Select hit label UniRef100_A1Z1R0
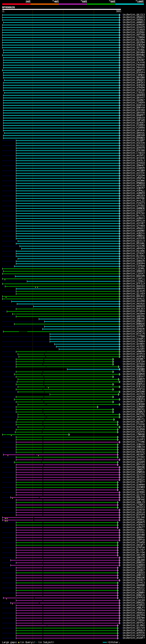Screen dimensions: 146x644 tap(134, 349)
